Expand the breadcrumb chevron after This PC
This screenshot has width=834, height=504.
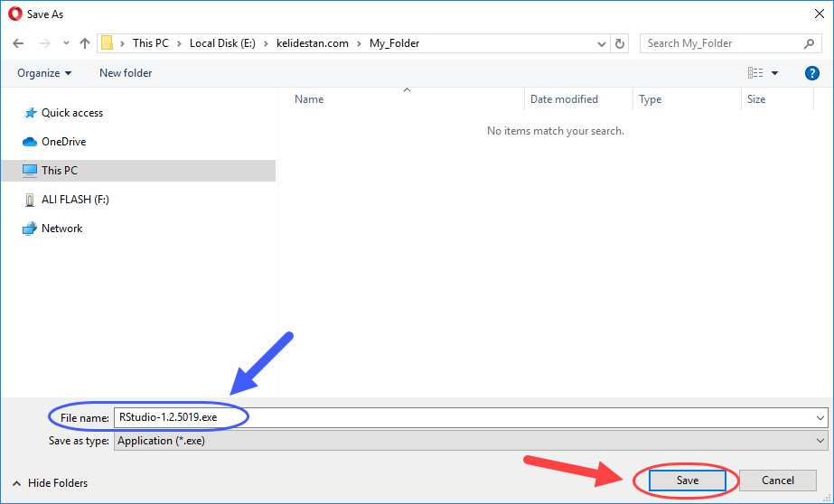pos(179,43)
